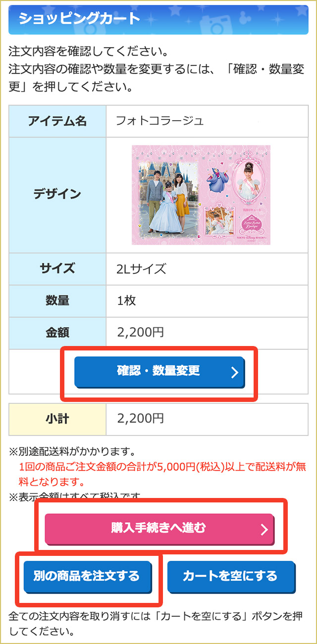Empty the cart with カートを空にする
The width and height of the screenshot is (317, 644).
click(231, 576)
